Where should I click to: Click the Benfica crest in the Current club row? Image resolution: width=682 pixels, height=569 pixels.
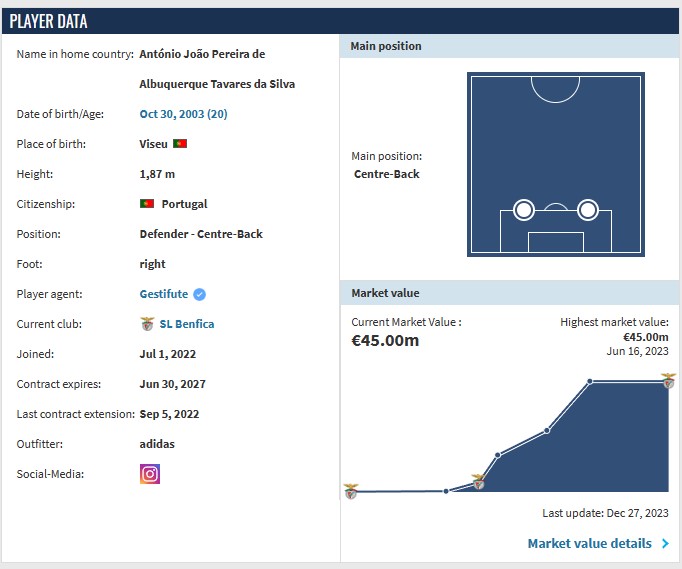point(147,324)
